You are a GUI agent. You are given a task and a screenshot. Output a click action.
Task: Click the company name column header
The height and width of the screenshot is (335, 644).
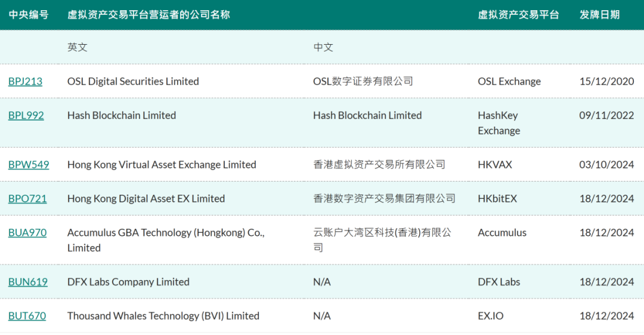coord(148,14)
